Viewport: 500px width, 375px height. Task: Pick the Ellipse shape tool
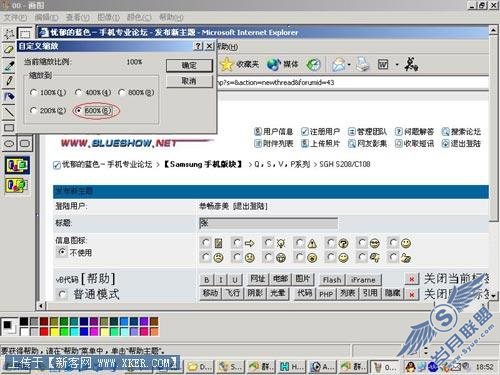point(9,144)
